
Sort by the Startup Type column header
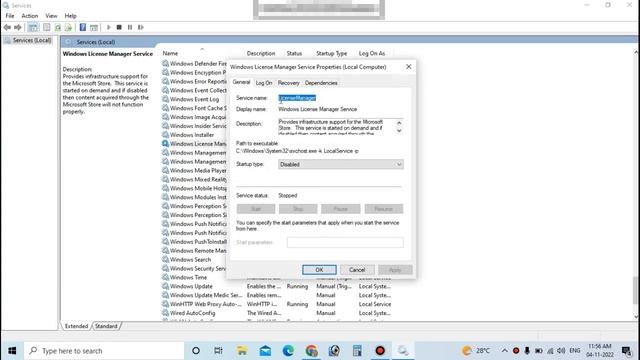(x=331, y=53)
